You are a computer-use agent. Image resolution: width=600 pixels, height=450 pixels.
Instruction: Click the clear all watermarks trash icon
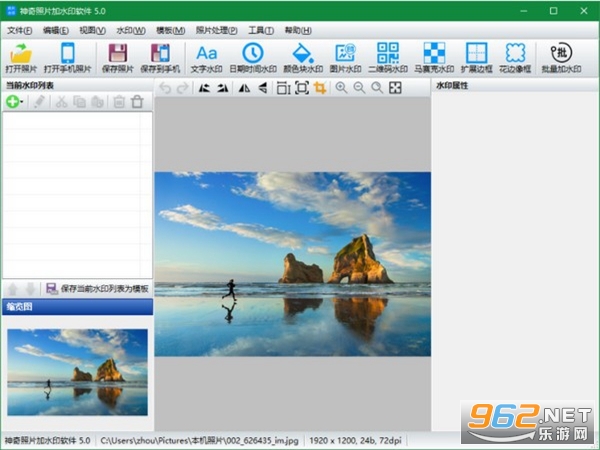pos(137,102)
